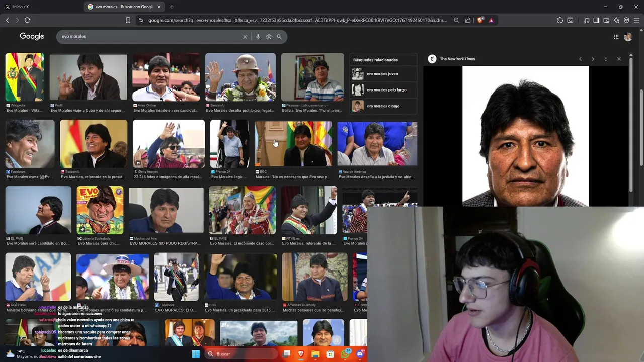Image resolution: width=644 pixels, height=362 pixels.
Task: Go back with the browser back arrow
Action: (7, 20)
